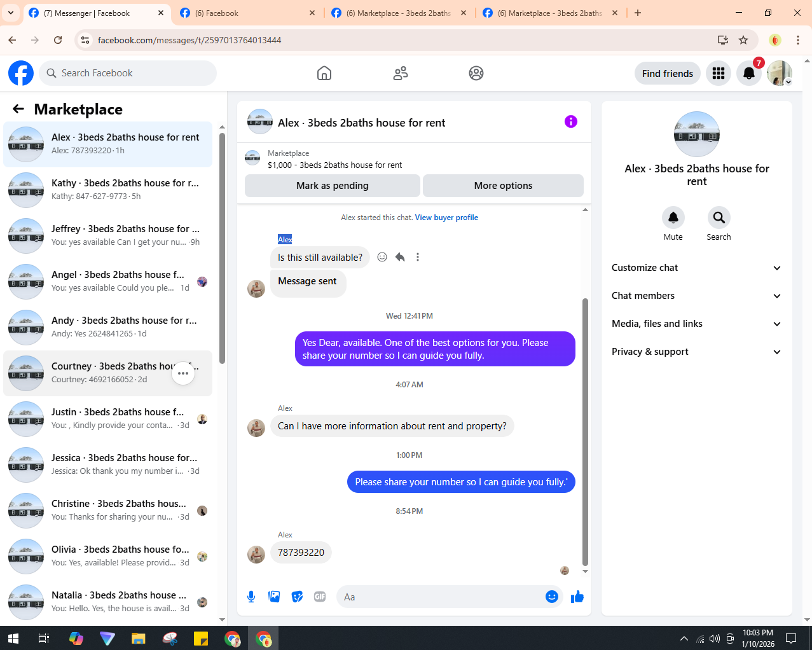Reload the page in browser toolbar
812x650 pixels.
pos(58,40)
